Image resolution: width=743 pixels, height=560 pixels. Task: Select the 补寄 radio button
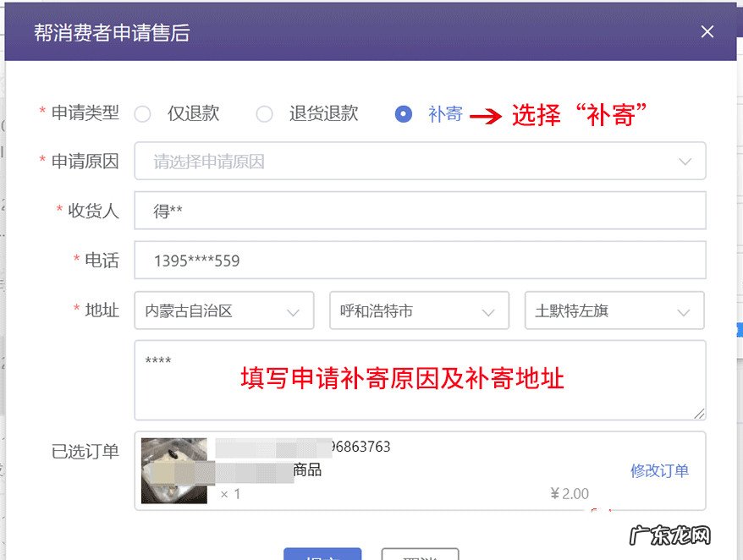coord(404,113)
